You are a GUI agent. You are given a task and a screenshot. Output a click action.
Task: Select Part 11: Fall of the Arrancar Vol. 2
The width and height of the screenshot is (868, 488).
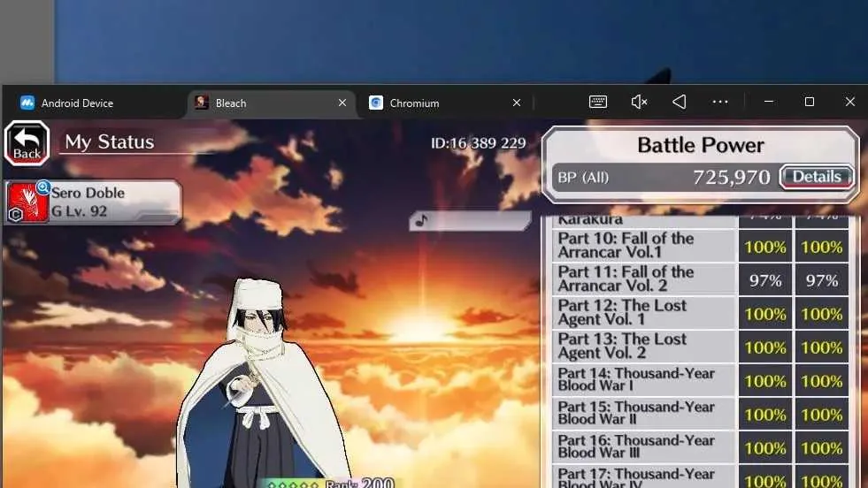click(644, 278)
